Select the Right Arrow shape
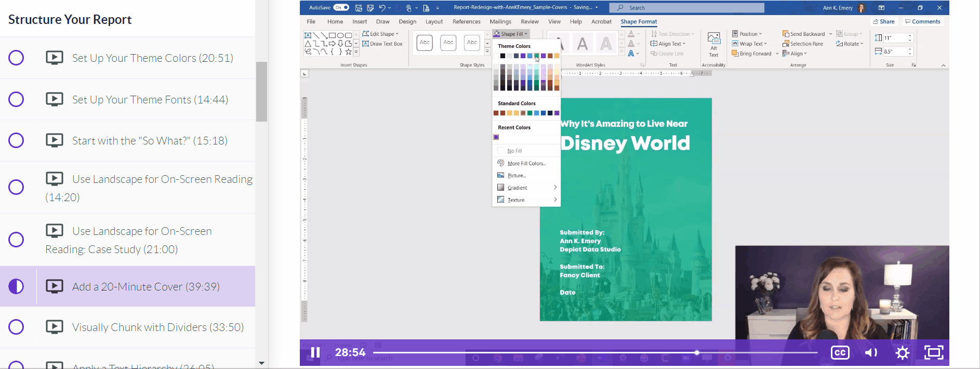This screenshot has height=369, width=980. tap(332, 44)
